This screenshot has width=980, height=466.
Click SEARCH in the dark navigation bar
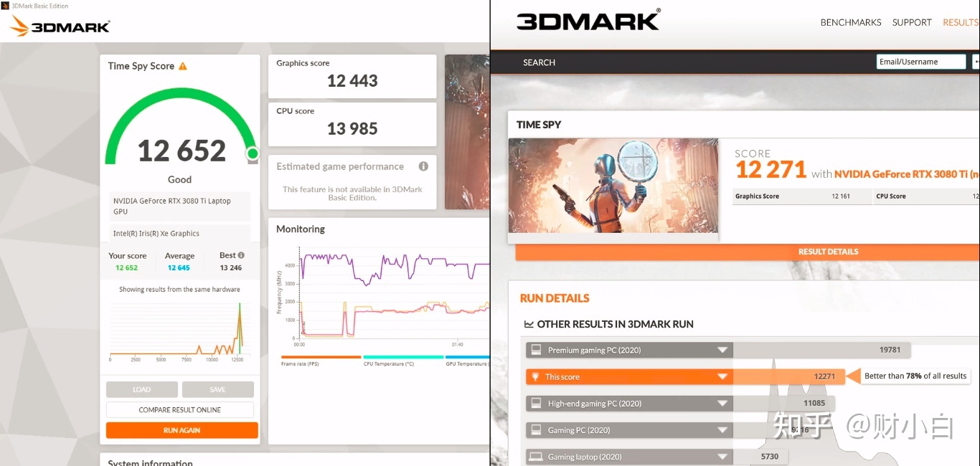pos(539,62)
